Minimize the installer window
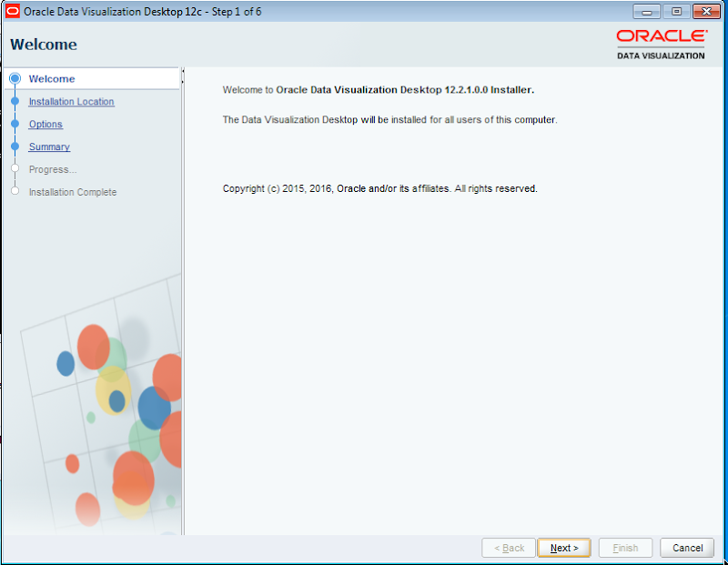 pos(647,12)
